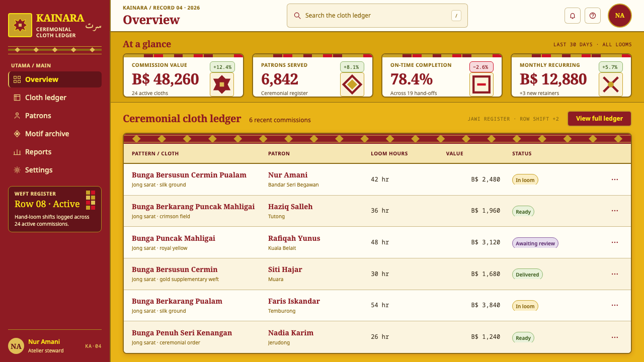Navigate to Patrons
The height and width of the screenshot is (362, 644).
point(55,116)
